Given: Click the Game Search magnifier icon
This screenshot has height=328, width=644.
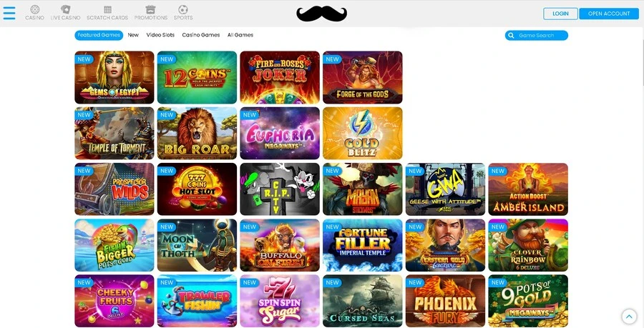Looking at the screenshot, I should (511, 36).
